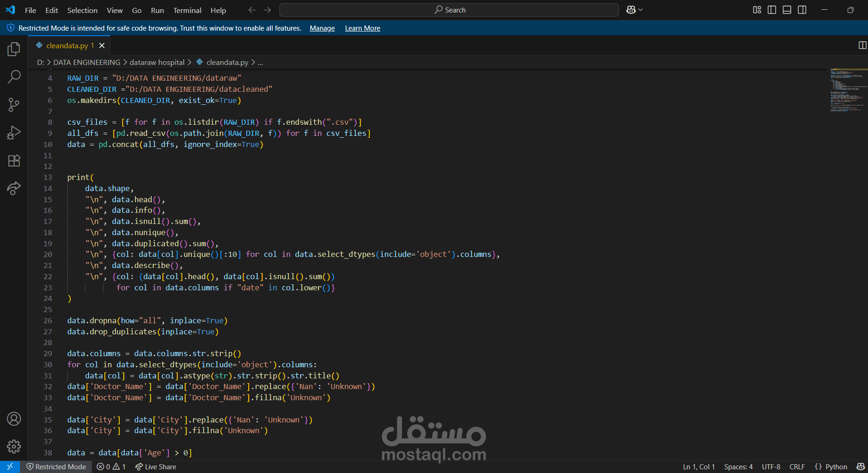Click line number 26 in gutter

click(x=48, y=320)
